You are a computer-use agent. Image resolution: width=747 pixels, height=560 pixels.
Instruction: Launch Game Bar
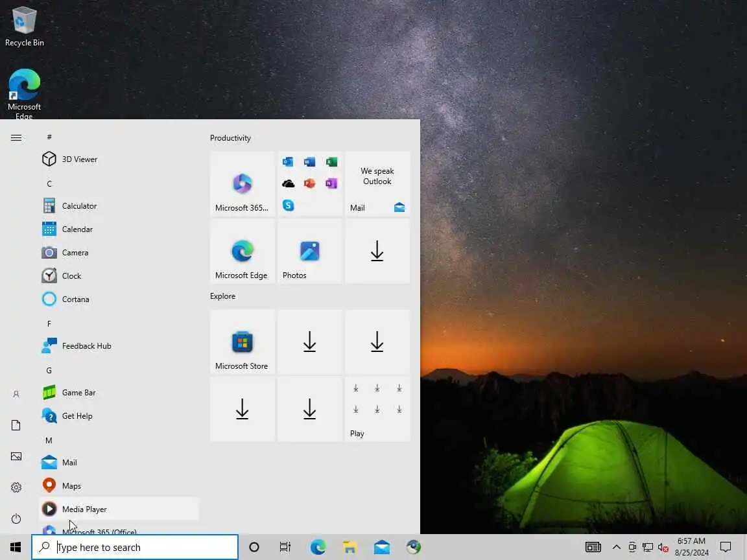[x=119, y=392]
